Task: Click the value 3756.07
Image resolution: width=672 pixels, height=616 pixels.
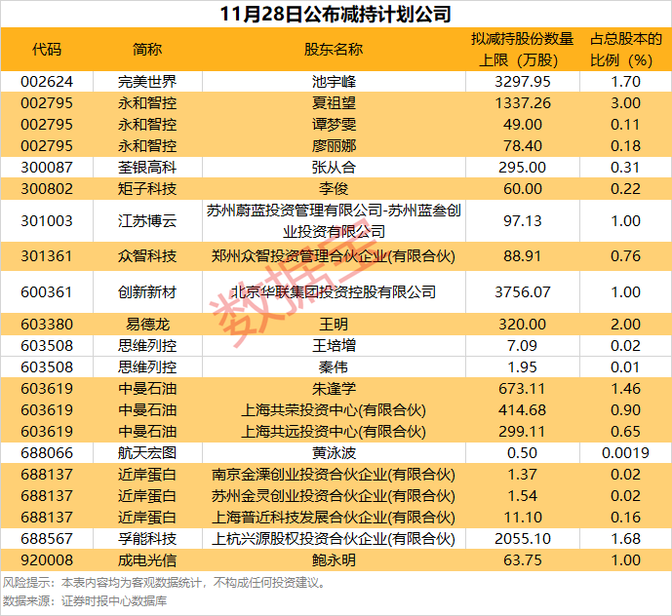Action: click(522, 291)
